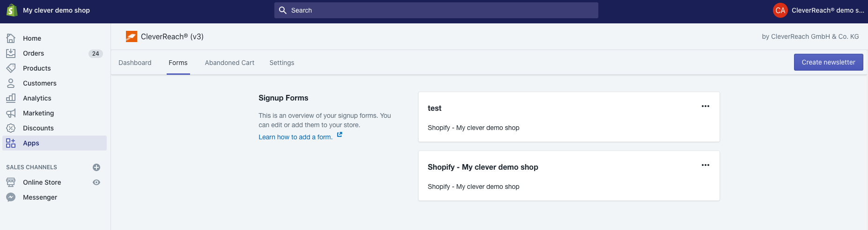This screenshot has height=230, width=868.
Task: Go to Products in sidebar
Action: tap(37, 68)
